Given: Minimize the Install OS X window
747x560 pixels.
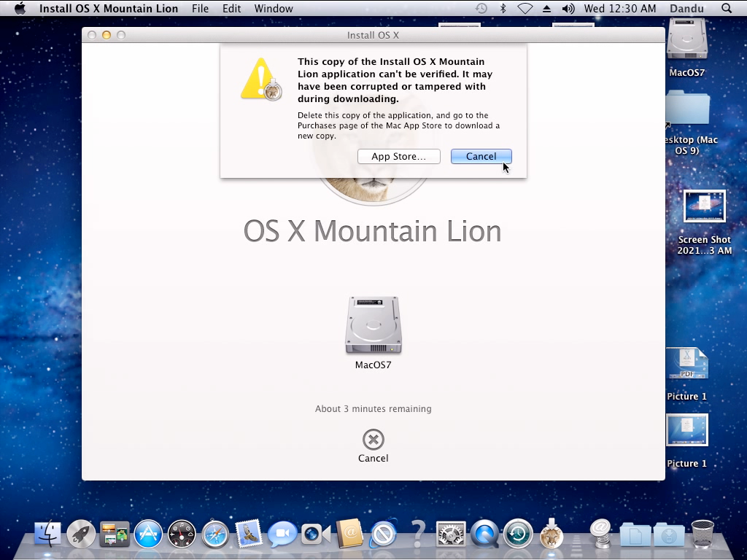Looking at the screenshot, I should [x=107, y=35].
